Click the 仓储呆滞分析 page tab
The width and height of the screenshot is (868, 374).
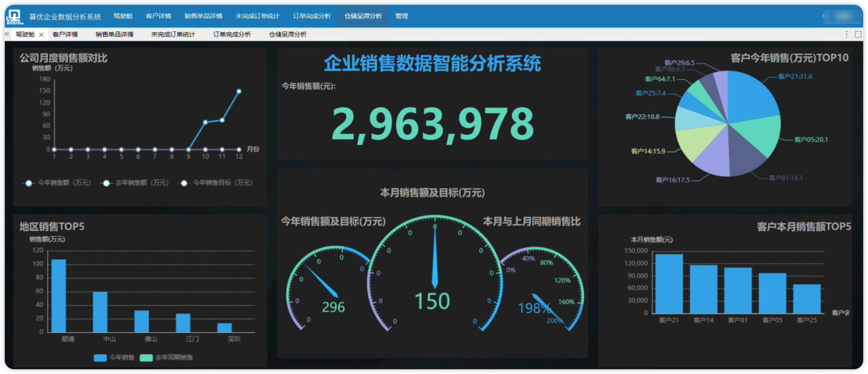tap(287, 34)
